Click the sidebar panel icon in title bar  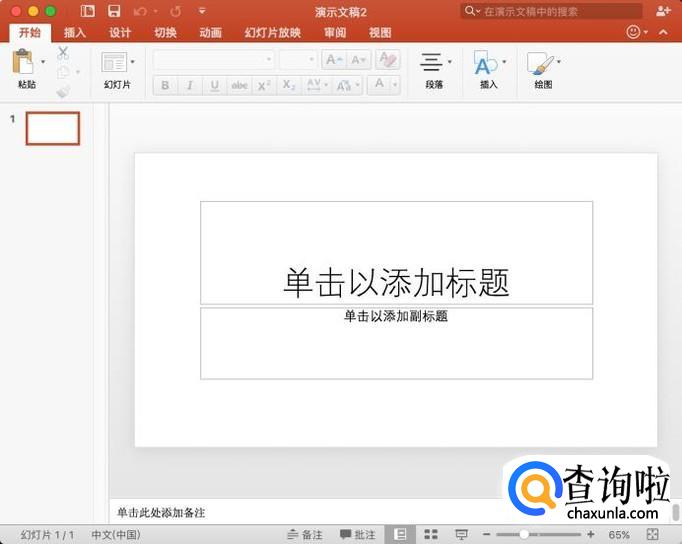tap(87, 11)
